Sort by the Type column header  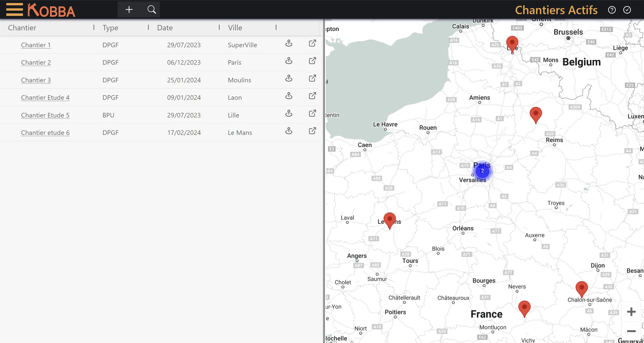point(110,28)
